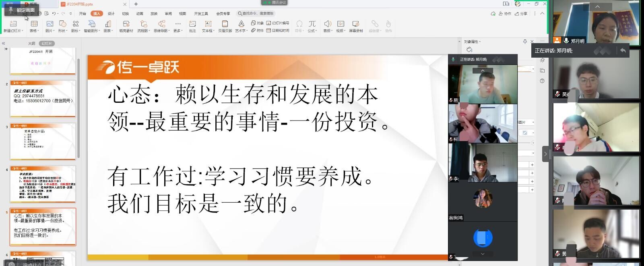Click the 分享 share button
644x266 pixels.
point(521,14)
